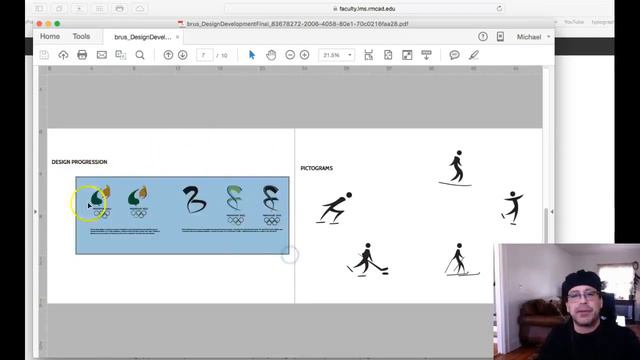
Task: Go to the next page
Action: 182,55
